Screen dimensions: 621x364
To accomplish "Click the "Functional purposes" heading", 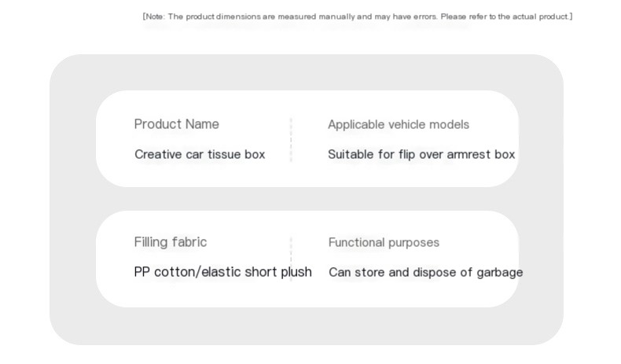I will pyautogui.click(x=384, y=242).
